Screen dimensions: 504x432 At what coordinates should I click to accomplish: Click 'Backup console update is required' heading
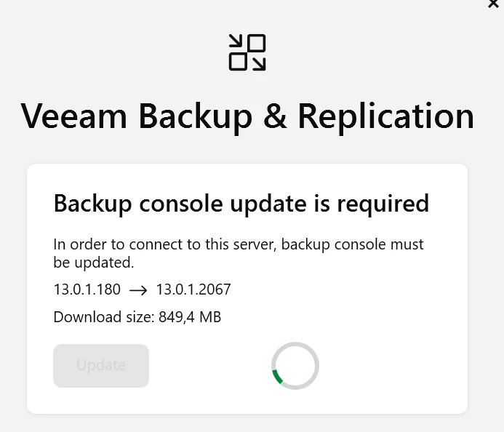pos(241,203)
